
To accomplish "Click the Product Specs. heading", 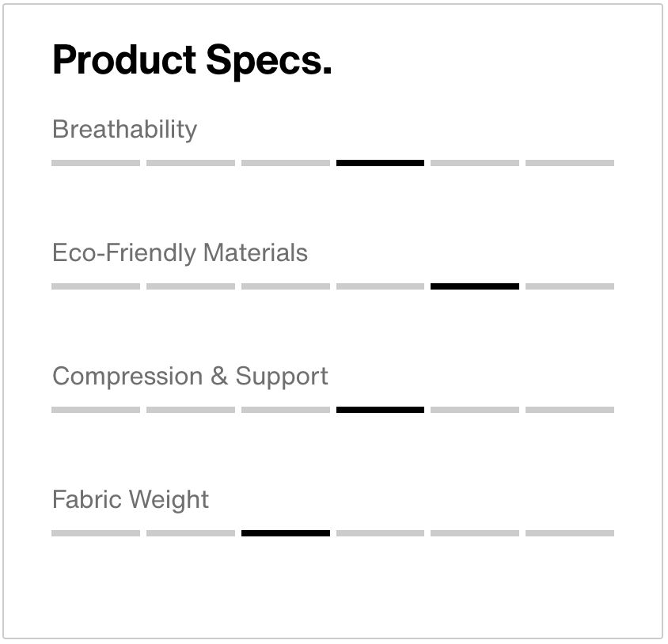I will coord(192,61).
